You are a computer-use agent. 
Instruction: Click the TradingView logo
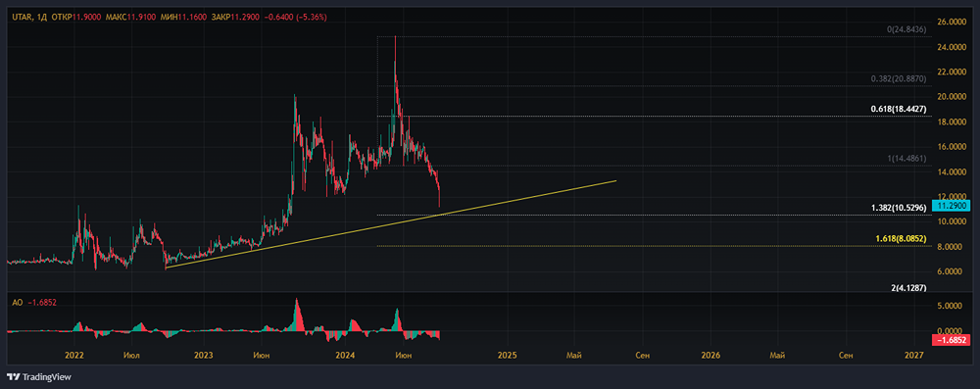(x=39, y=377)
